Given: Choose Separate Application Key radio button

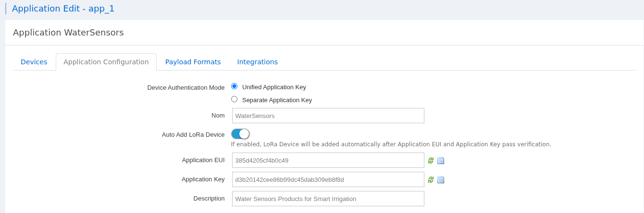Looking at the screenshot, I should pos(235,99).
